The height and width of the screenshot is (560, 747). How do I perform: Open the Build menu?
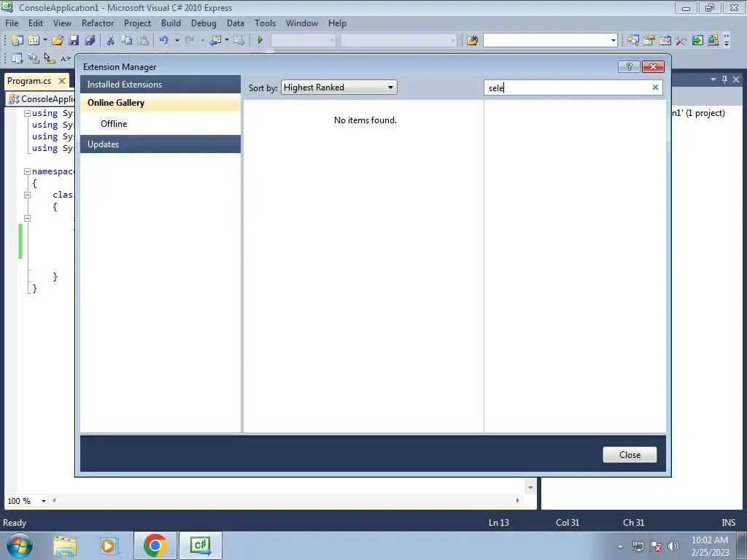(171, 23)
